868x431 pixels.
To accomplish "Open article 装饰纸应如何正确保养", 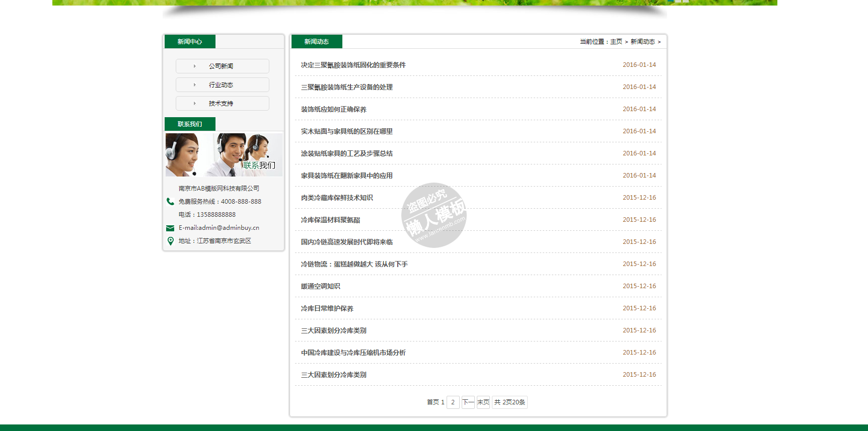I will pyautogui.click(x=333, y=110).
